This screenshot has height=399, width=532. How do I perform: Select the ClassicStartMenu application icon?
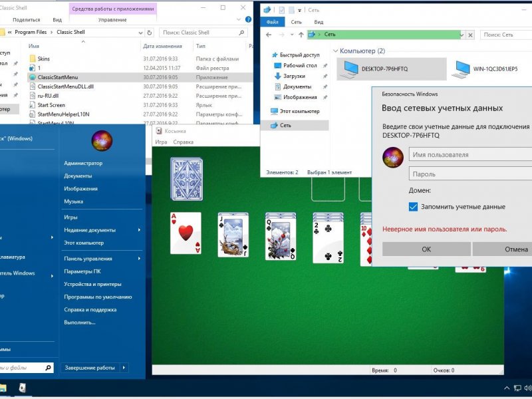[33, 77]
